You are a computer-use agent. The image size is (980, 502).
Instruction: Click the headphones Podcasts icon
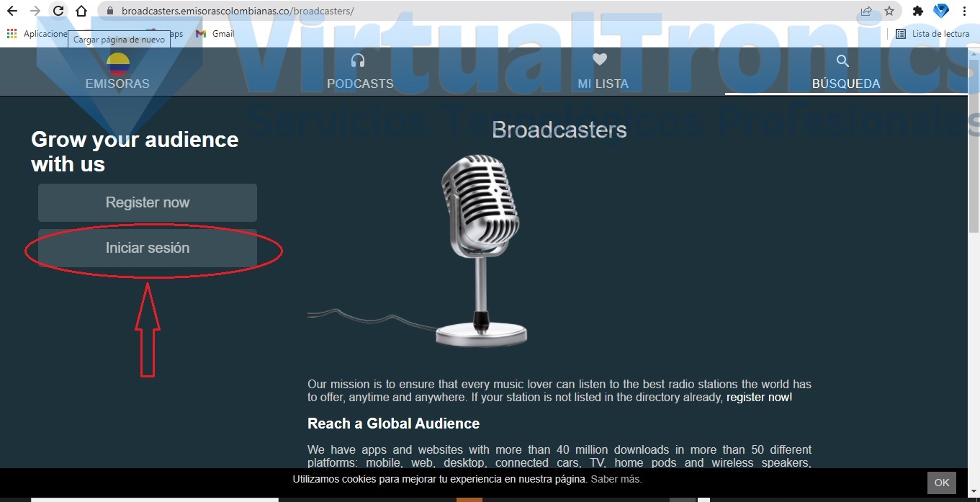point(358,60)
